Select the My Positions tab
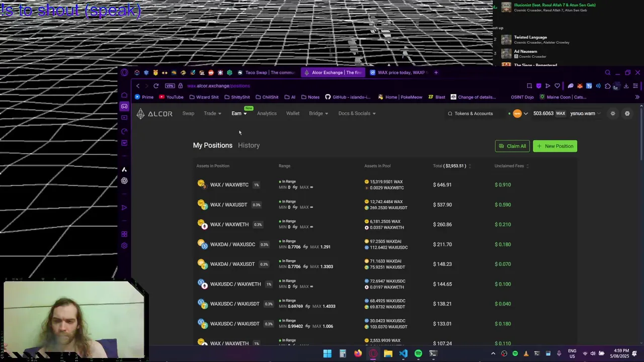 pos(213,145)
